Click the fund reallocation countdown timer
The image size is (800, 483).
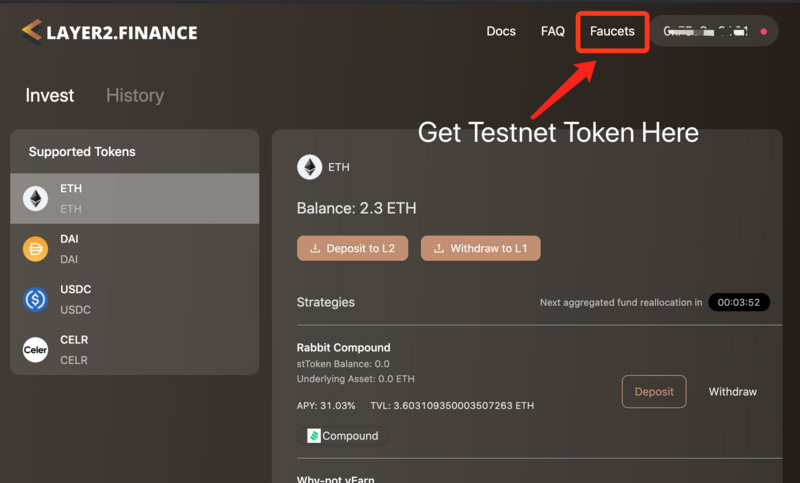point(739,302)
